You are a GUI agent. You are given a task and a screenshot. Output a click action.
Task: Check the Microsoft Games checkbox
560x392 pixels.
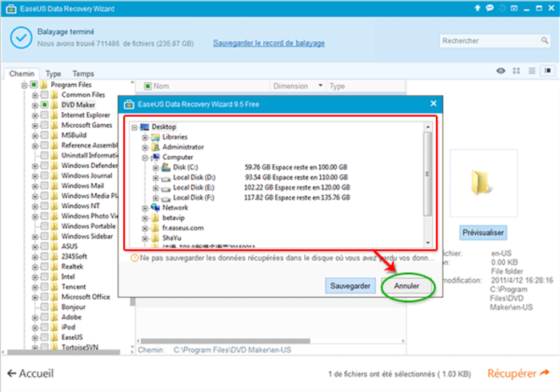click(44, 125)
